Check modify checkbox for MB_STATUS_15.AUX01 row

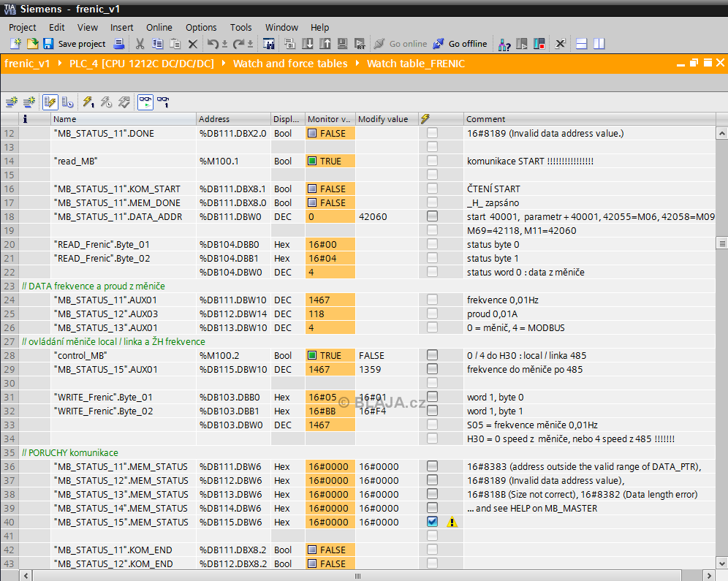(432, 369)
